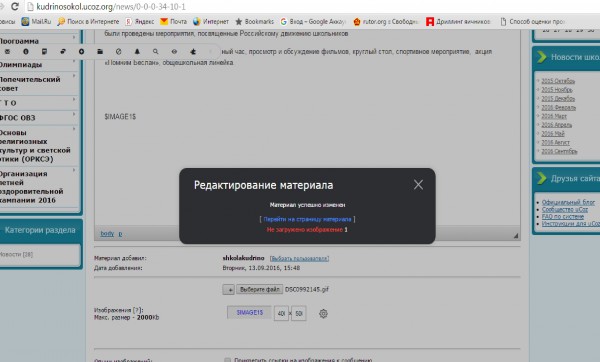Open the Выбрать пользователя link
The image size is (600, 362).
[299, 258]
